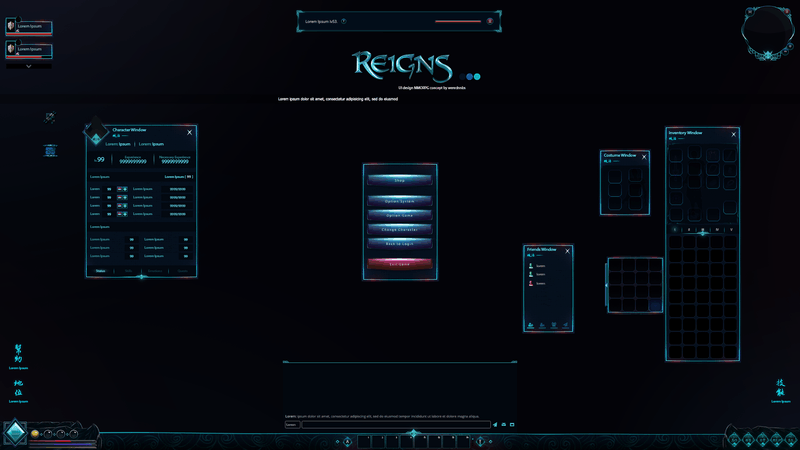Viewport: 800px width, 450px height.
Task: Click the teal color dot next to the Reigns logo
Action: tap(477, 77)
